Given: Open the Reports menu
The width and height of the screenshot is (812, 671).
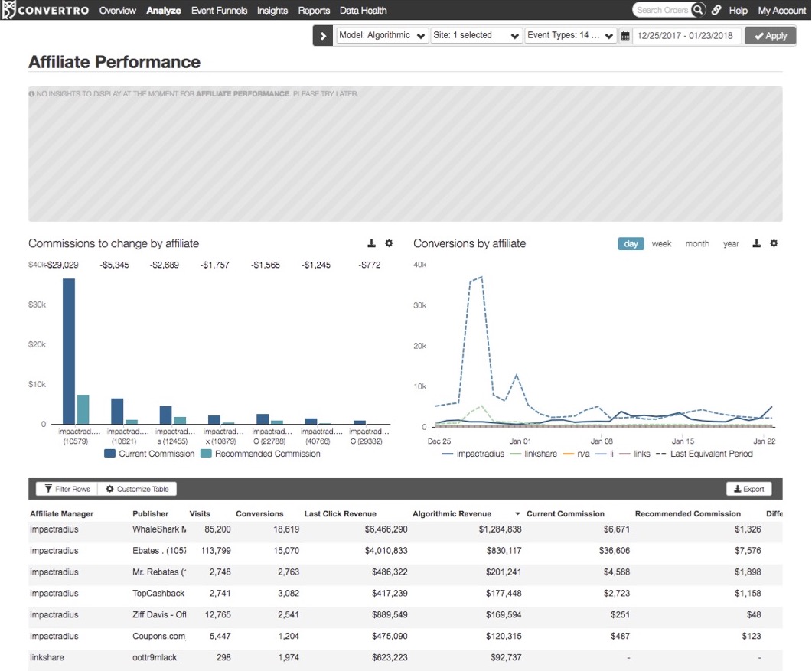Looking at the screenshot, I should point(314,11).
